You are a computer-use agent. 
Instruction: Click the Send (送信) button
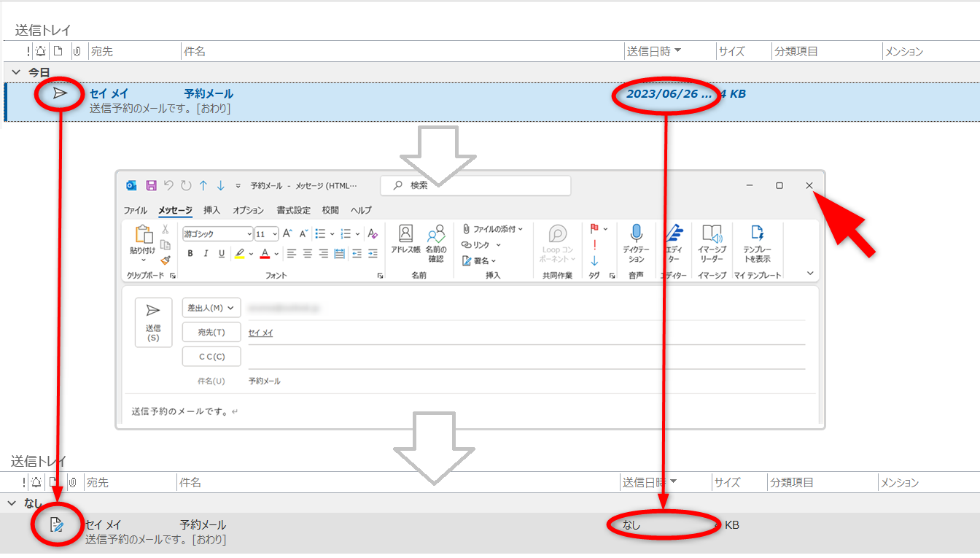(153, 322)
